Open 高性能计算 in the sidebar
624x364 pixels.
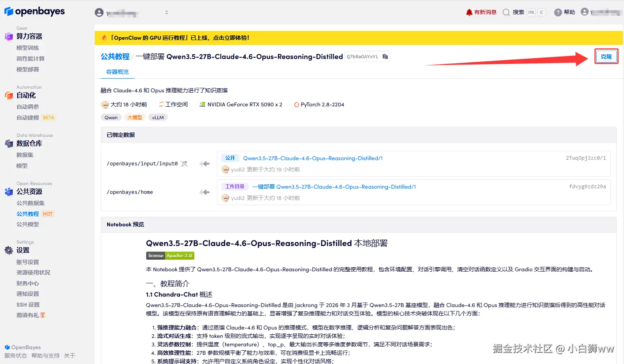tap(31, 59)
